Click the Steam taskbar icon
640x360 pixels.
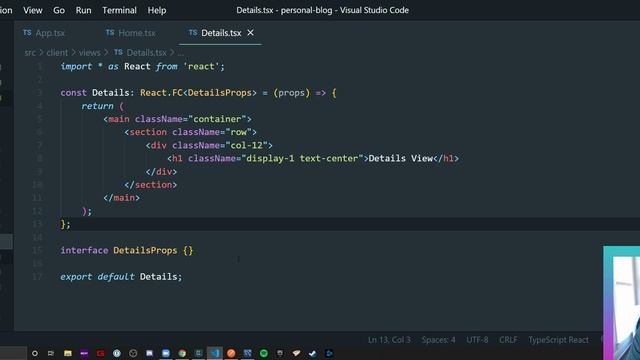(313, 353)
